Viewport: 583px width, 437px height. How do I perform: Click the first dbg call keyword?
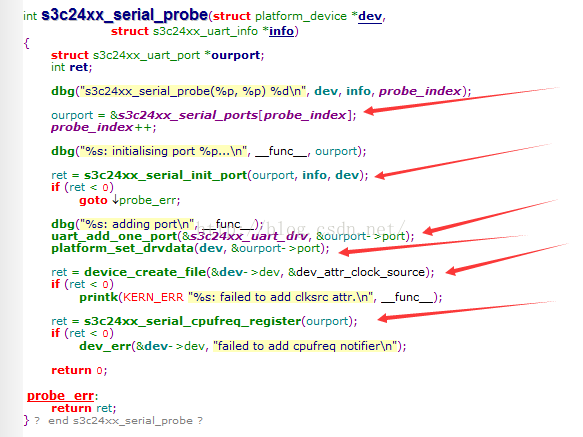pos(63,91)
